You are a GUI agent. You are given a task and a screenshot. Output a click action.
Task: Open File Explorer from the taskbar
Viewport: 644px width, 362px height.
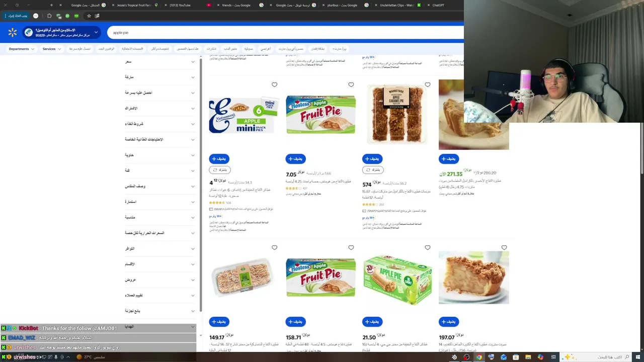coord(528,357)
